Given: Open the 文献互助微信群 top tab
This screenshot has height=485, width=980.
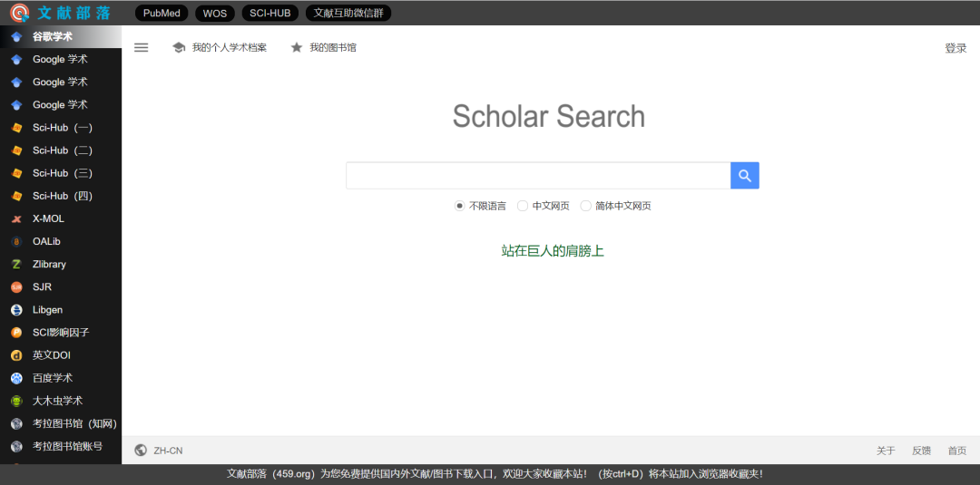Looking at the screenshot, I should coord(348,13).
